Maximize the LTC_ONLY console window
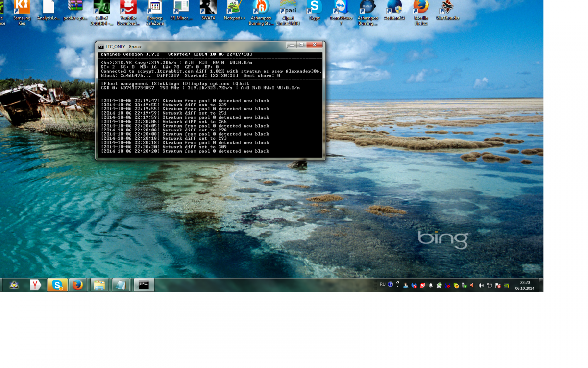This screenshot has width=588, height=368. point(302,45)
